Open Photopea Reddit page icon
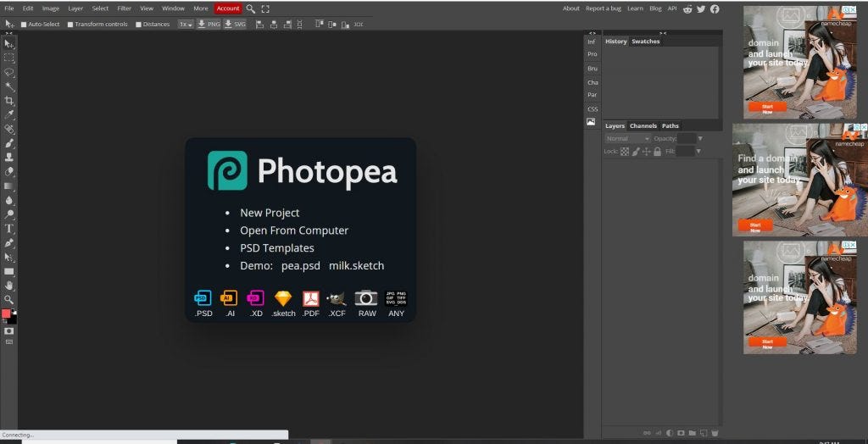 688,8
